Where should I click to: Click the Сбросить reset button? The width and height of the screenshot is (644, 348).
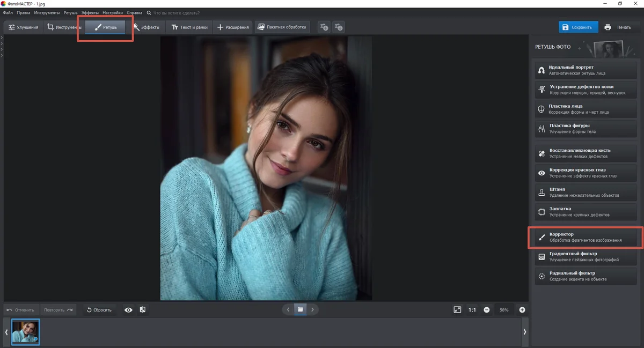point(98,310)
